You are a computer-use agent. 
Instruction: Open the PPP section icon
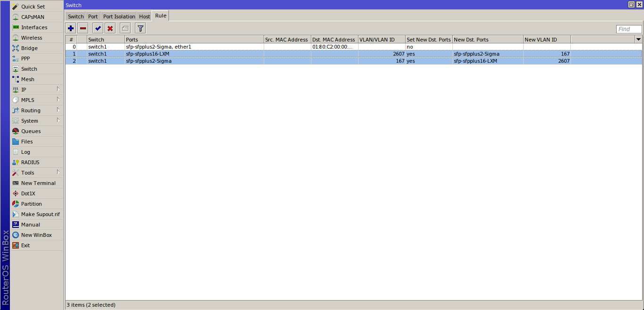pos(16,59)
